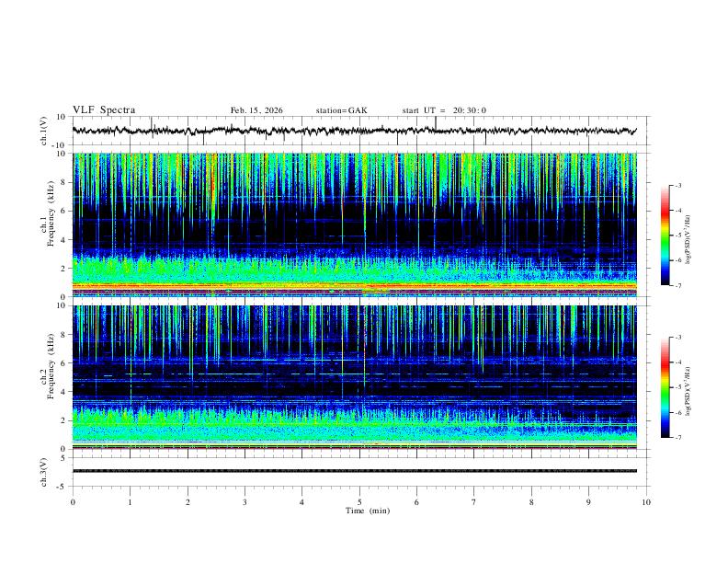
Task: Click the 'VLF Spectra' title text
Action: point(104,110)
